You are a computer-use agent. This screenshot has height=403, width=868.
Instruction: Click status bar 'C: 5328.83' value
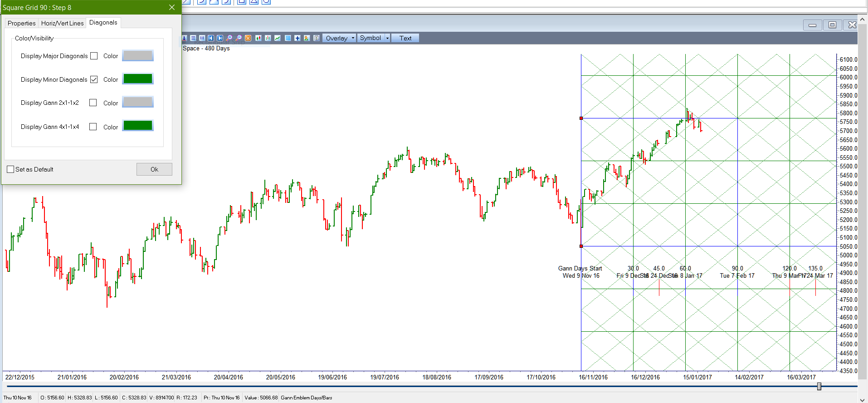tap(134, 398)
